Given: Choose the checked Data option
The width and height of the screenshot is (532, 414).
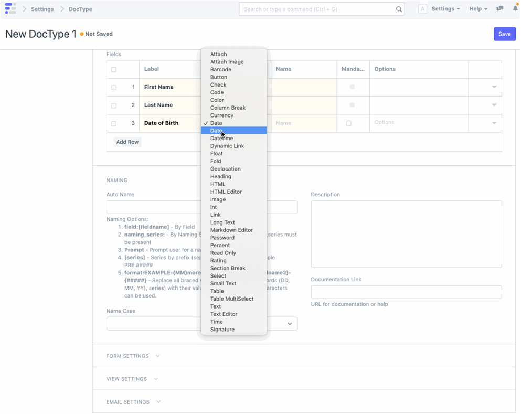Looking at the screenshot, I should coord(234,123).
